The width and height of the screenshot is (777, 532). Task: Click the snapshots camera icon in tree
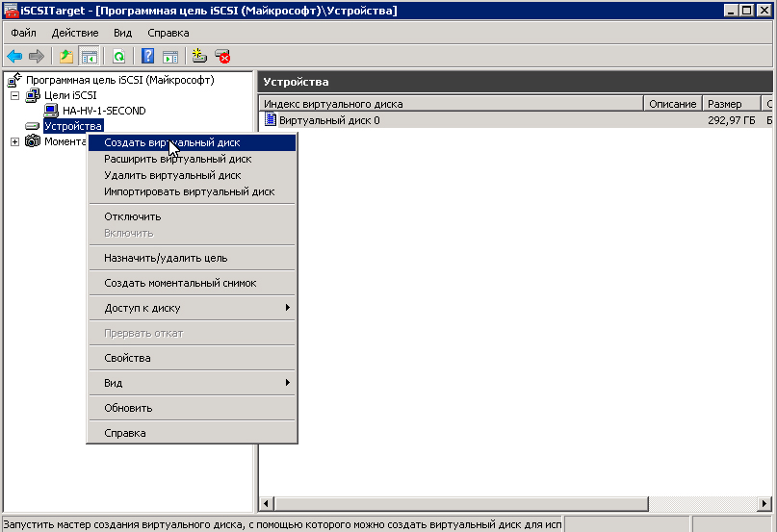tap(33, 141)
